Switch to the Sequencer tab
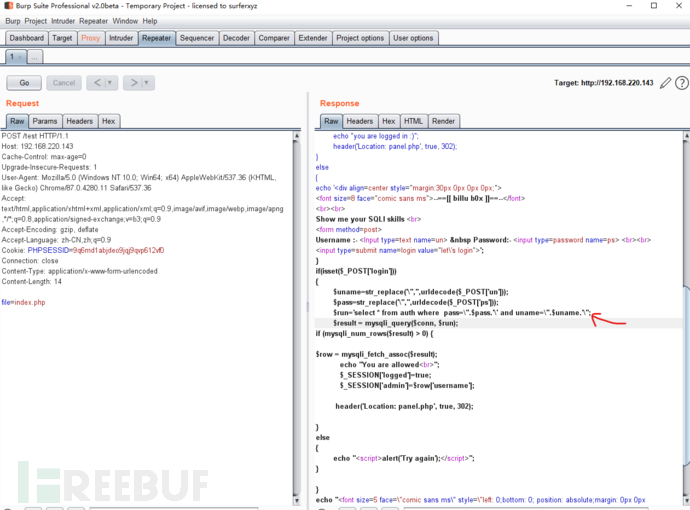 [197, 38]
